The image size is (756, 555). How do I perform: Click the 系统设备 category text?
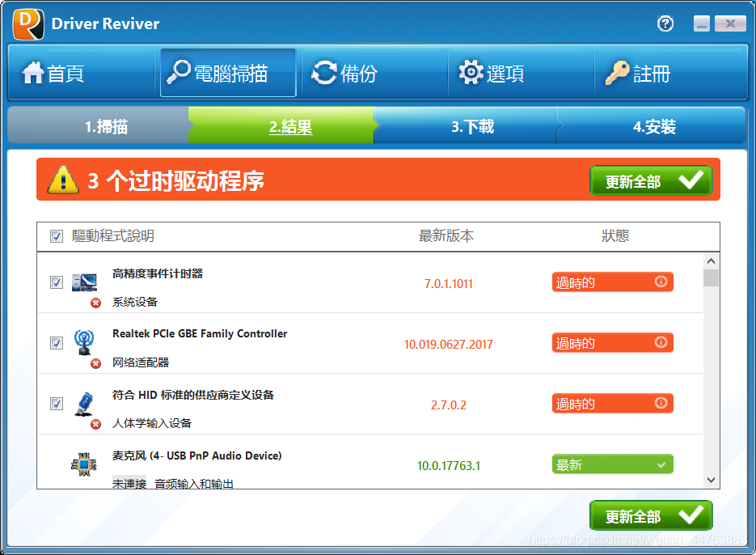click(x=135, y=302)
